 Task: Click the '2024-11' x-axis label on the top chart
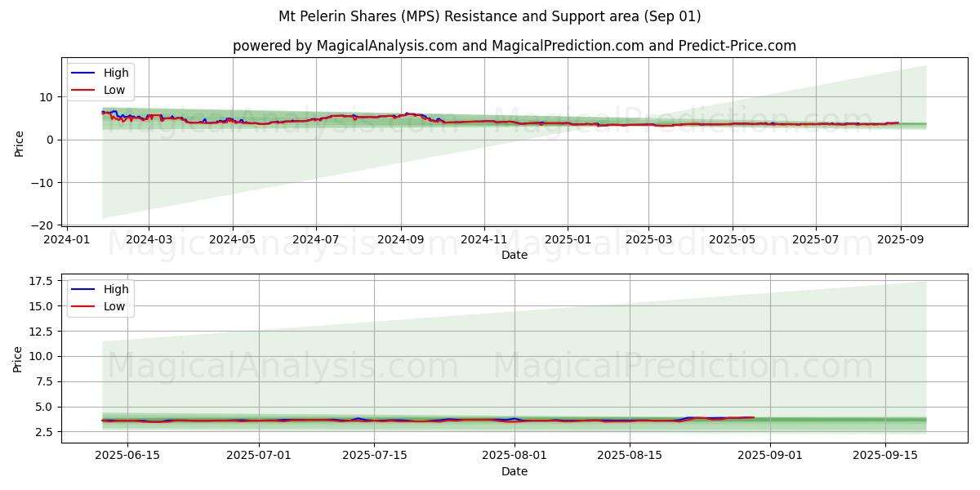click(484, 240)
